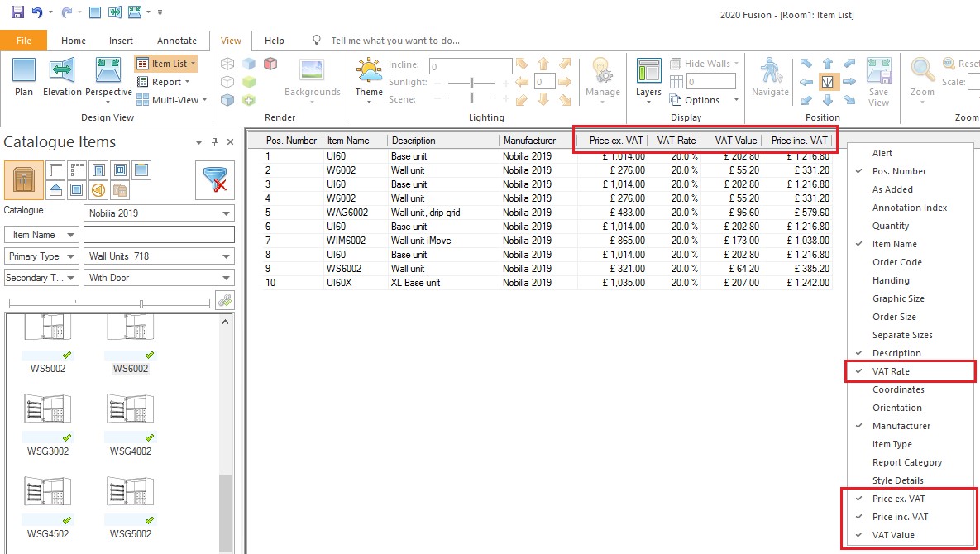Uncheck VAT Value column option
Image resolution: width=980 pixels, height=554 pixels.
coord(911,535)
